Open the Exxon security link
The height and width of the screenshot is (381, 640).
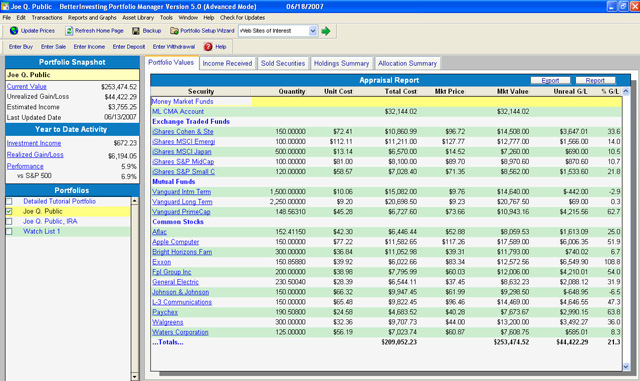162,262
